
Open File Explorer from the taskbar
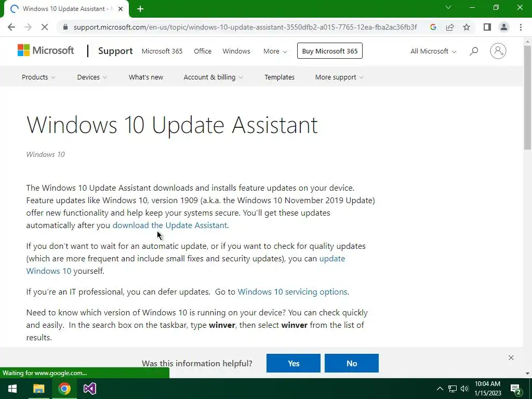[38, 389]
